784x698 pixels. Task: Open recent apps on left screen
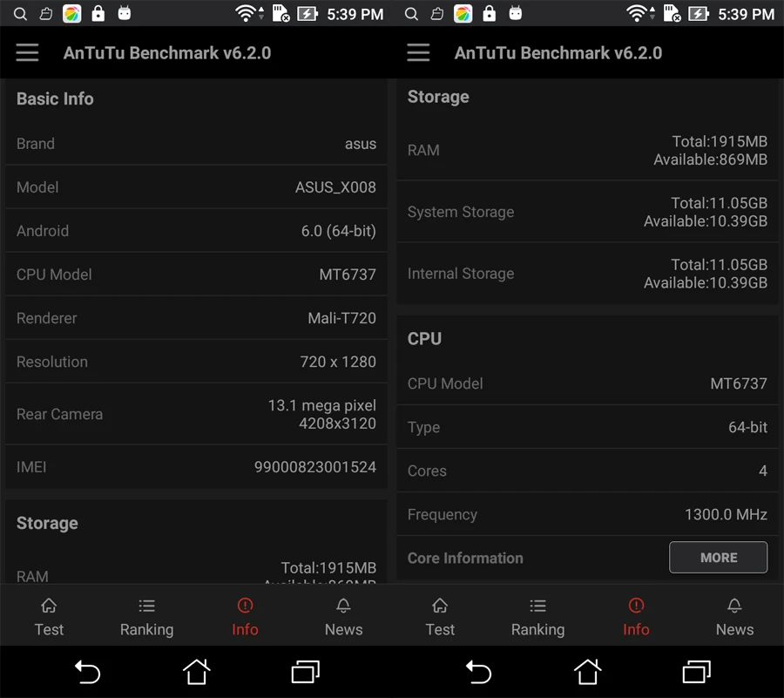pyautogui.click(x=306, y=672)
